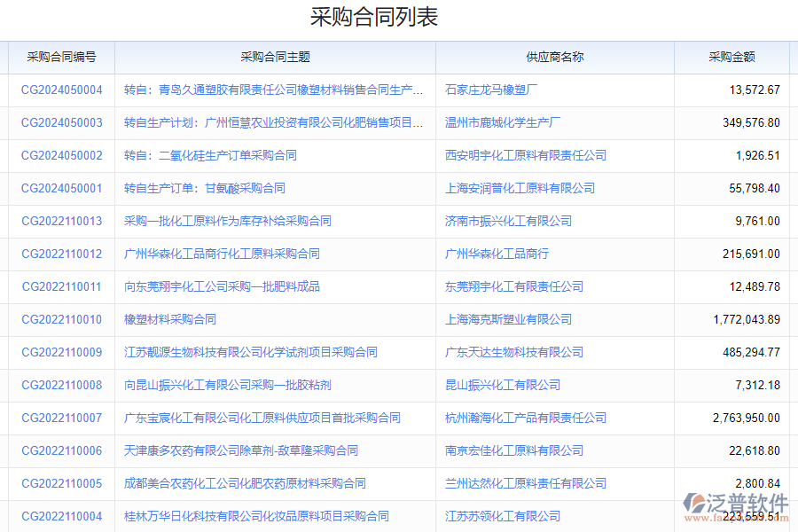Click the 采购合同编号 column header
The image size is (798, 532).
click(60, 57)
